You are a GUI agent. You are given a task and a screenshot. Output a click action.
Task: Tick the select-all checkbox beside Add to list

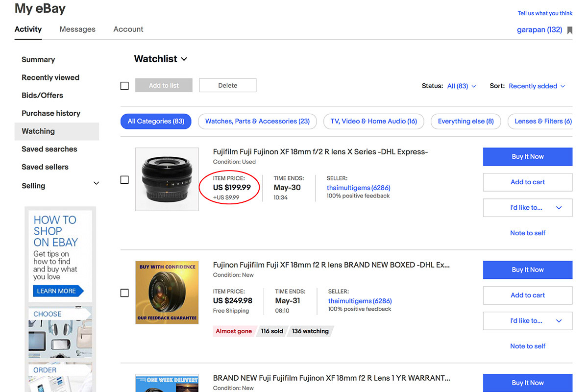click(x=124, y=86)
